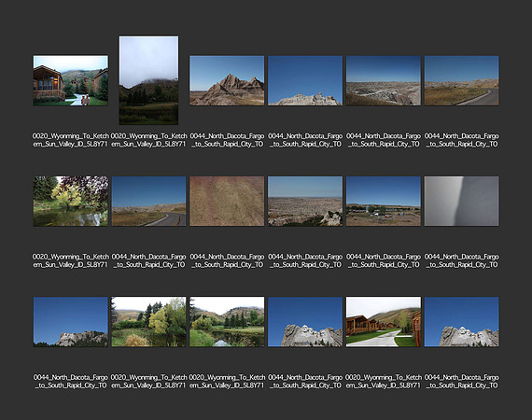Image resolution: width=532 pixels, height=420 pixels.
Task: Click the caption beneath the foggy mountain portrait
Action: point(149,140)
